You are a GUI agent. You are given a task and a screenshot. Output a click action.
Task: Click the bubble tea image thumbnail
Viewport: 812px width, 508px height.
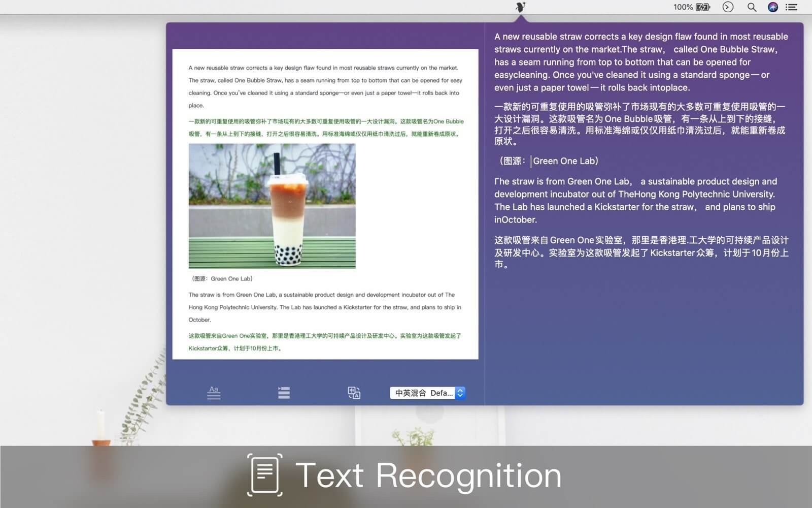[x=273, y=205]
